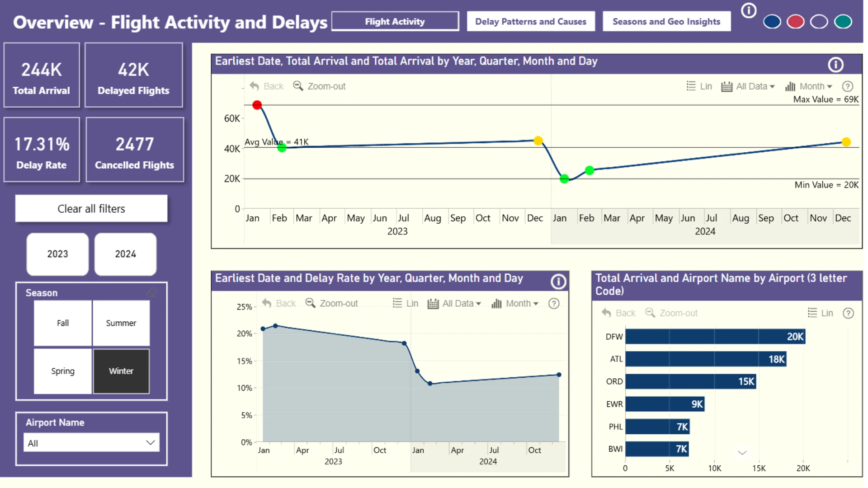
Task: Open info icon on Total Arrival chart
Action: (x=835, y=65)
